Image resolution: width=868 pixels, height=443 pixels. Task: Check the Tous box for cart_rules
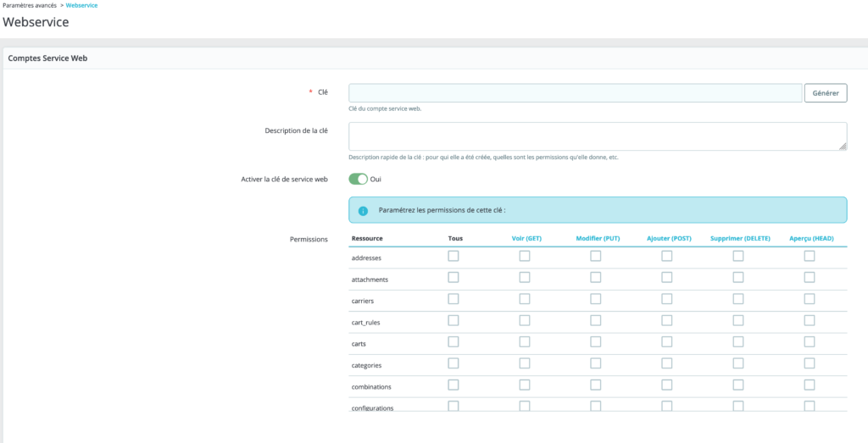point(453,320)
